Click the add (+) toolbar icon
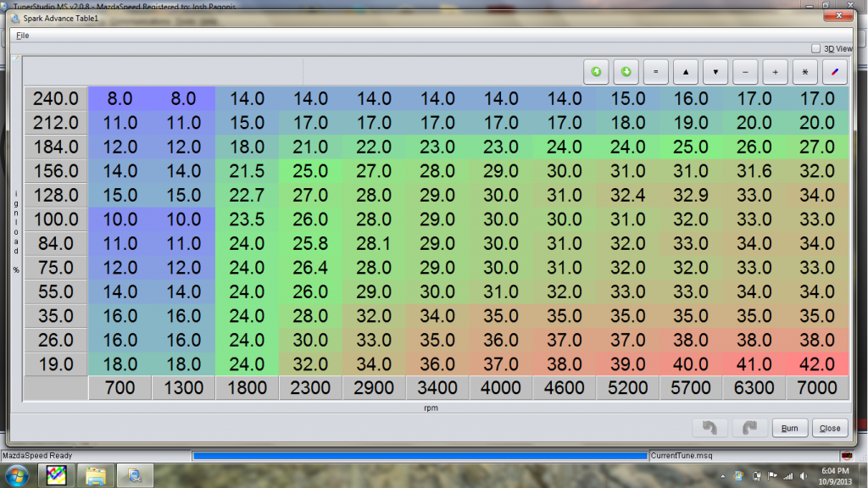The image size is (868, 488). [x=774, y=72]
